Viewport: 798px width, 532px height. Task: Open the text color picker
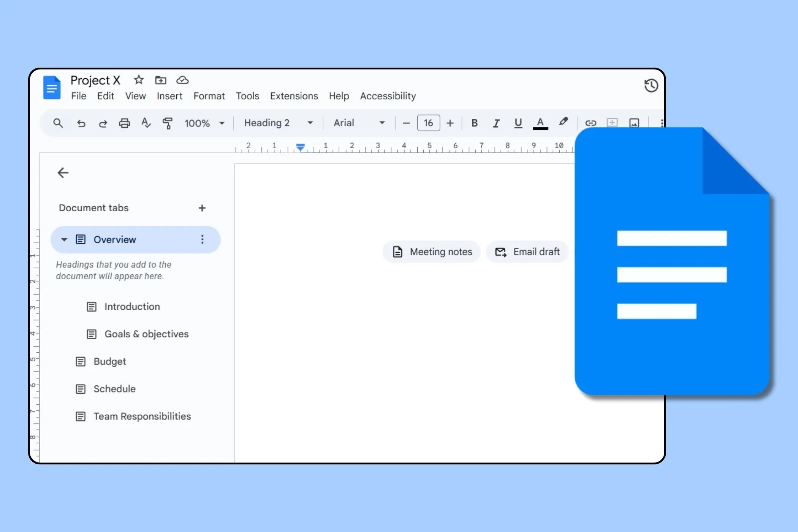[x=540, y=123]
